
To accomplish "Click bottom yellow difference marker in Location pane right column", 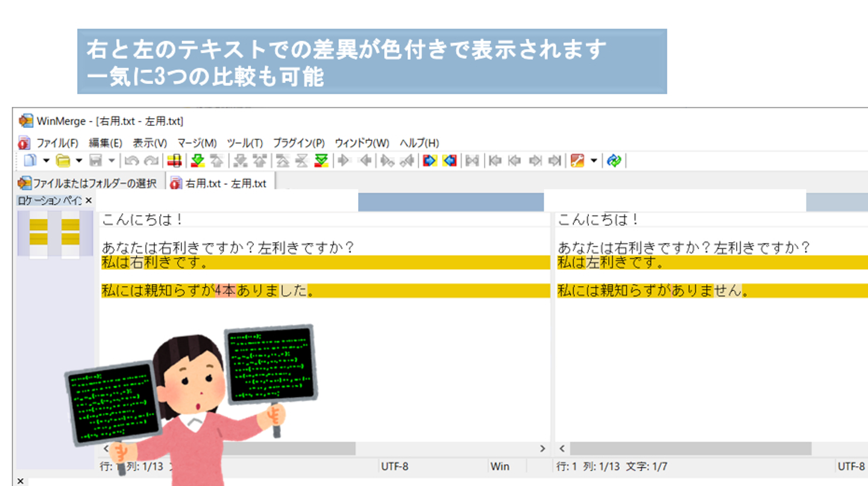I will click(71, 239).
